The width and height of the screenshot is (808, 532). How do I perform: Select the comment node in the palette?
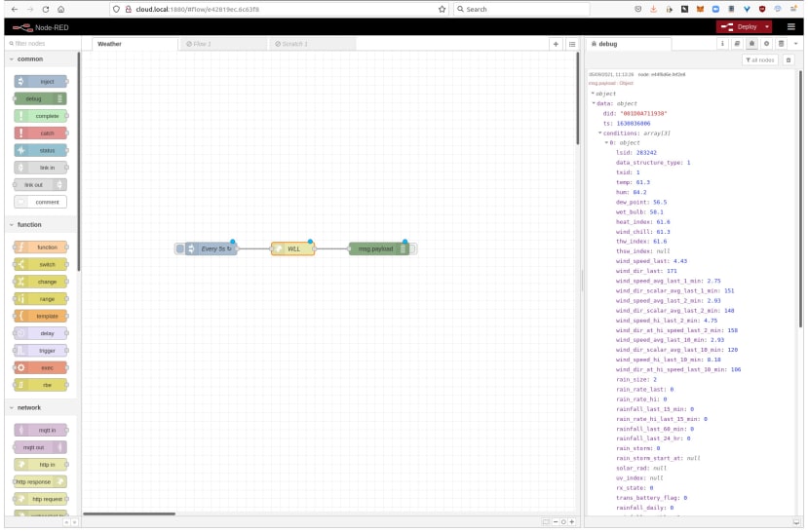41,202
